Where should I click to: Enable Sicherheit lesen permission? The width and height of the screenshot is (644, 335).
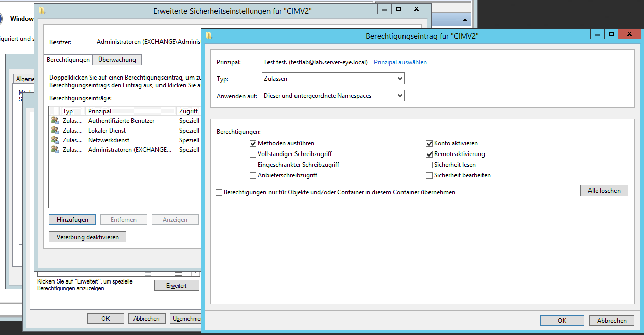pyautogui.click(x=429, y=164)
